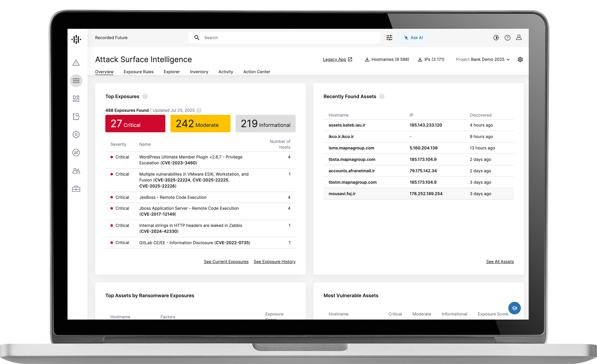The height and width of the screenshot is (364, 597).
Task: Click hostname tbstm.mapnagroup.com
Action: [352, 182]
